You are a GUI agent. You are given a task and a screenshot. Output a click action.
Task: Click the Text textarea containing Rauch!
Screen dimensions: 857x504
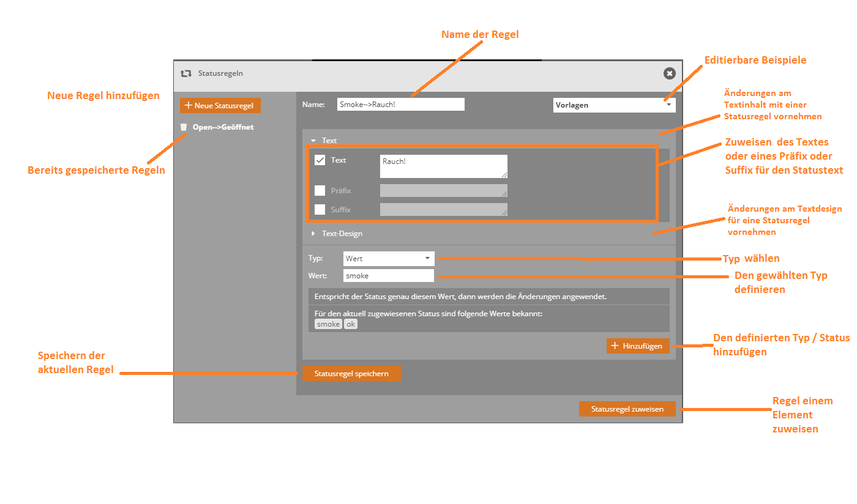coord(443,166)
